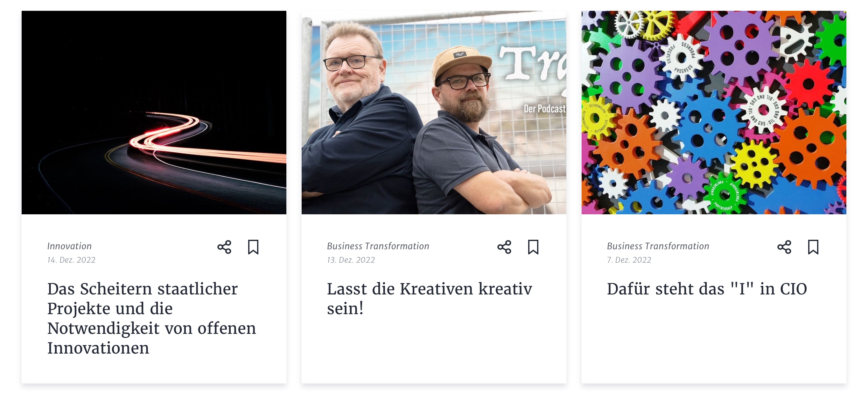The width and height of the screenshot is (868, 400).
Task: Bookmark the Lasst die Kreativen article
Action: click(533, 247)
